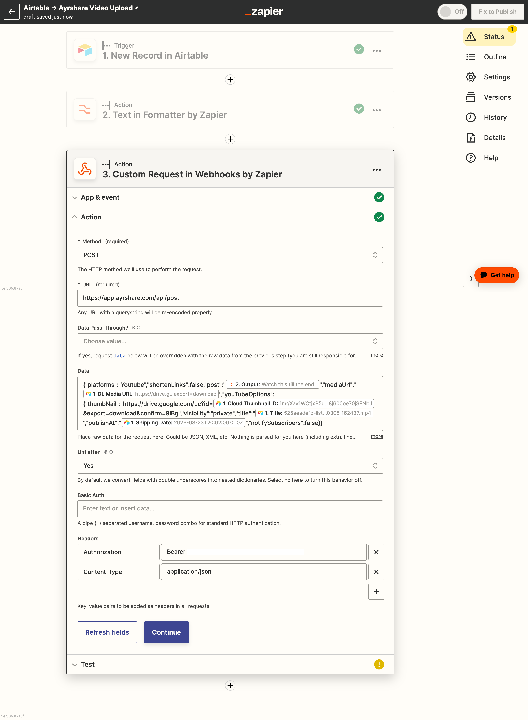The width and height of the screenshot is (528, 720).
Task: Click the Versions stack icon
Action: click(x=471, y=97)
